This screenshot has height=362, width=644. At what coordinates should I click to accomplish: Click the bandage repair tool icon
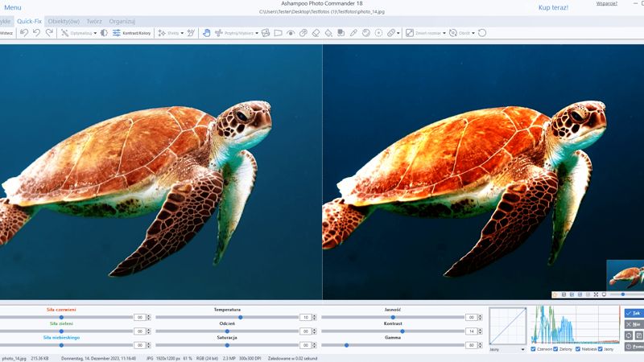pos(391,33)
